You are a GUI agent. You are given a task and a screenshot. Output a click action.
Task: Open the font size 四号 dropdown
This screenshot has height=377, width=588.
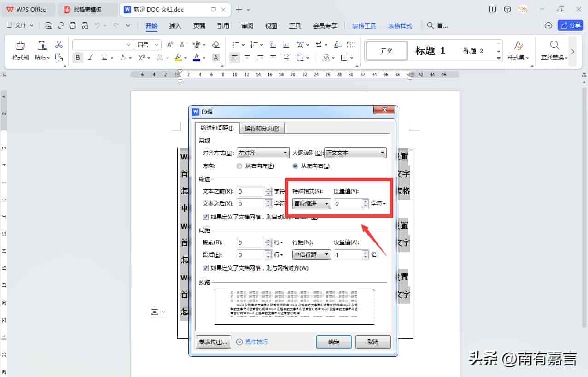[x=157, y=45]
